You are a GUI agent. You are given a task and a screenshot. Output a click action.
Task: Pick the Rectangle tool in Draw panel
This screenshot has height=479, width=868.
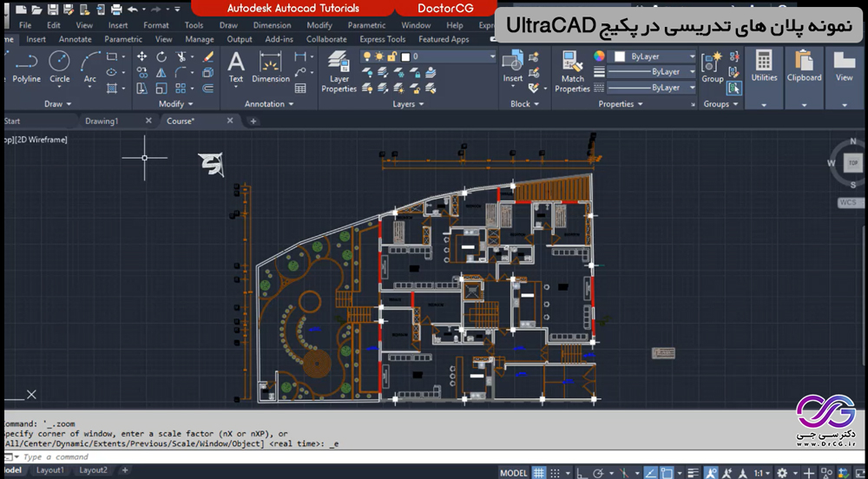click(x=112, y=56)
